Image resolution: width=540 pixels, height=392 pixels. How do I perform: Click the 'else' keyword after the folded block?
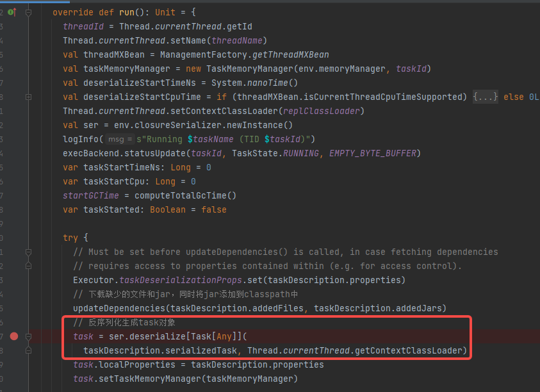click(514, 97)
